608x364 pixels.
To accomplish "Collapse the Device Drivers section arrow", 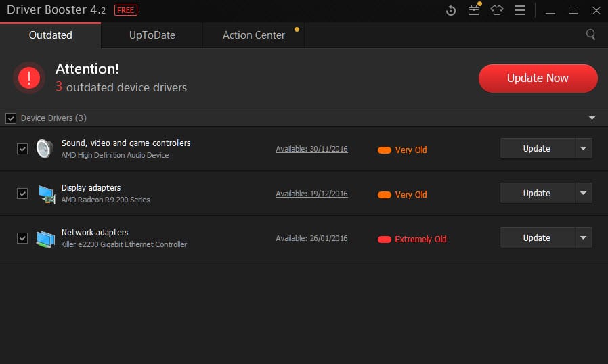I will (592, 118).
